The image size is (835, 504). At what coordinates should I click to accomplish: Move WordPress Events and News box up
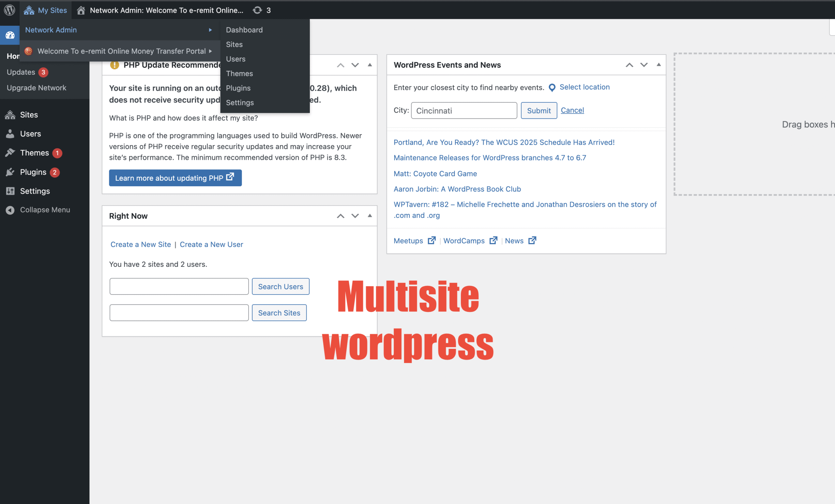629,65
